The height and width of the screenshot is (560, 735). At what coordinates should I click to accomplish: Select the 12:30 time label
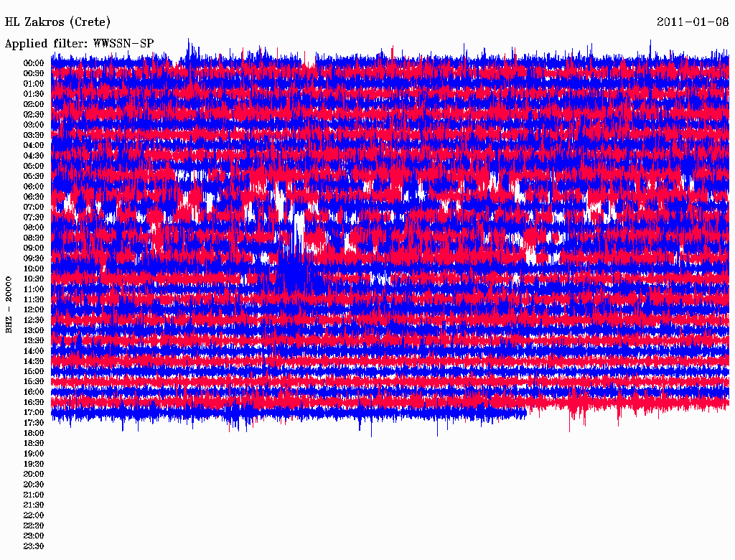34,320
